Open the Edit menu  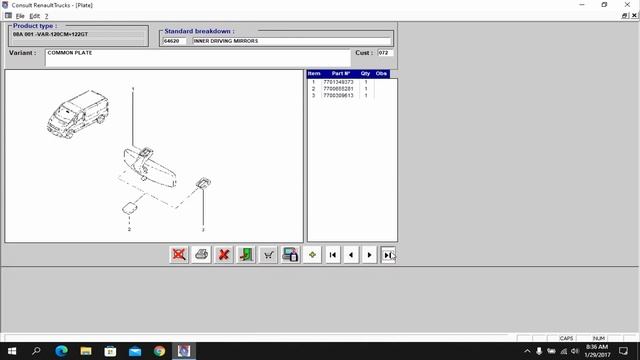click(35, 16)
